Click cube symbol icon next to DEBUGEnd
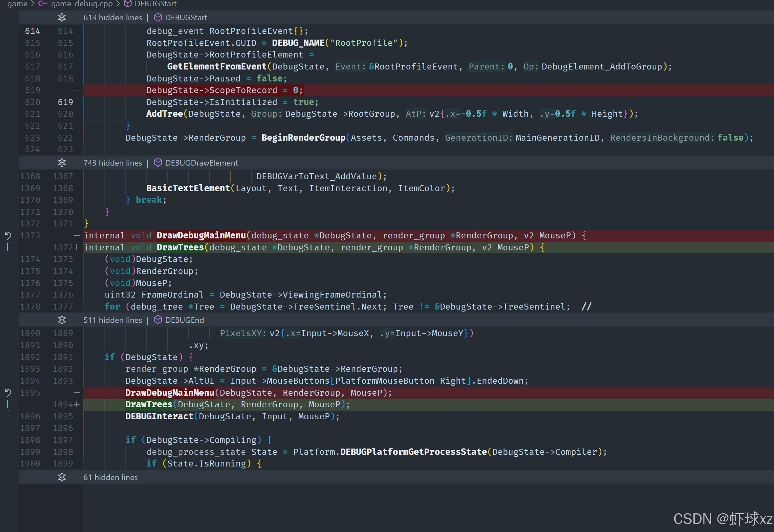 158,320
